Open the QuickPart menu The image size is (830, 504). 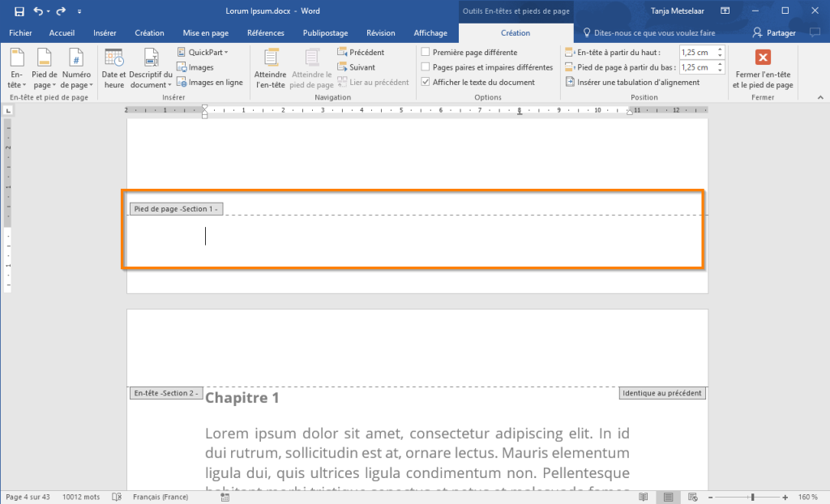click(203, 53)
